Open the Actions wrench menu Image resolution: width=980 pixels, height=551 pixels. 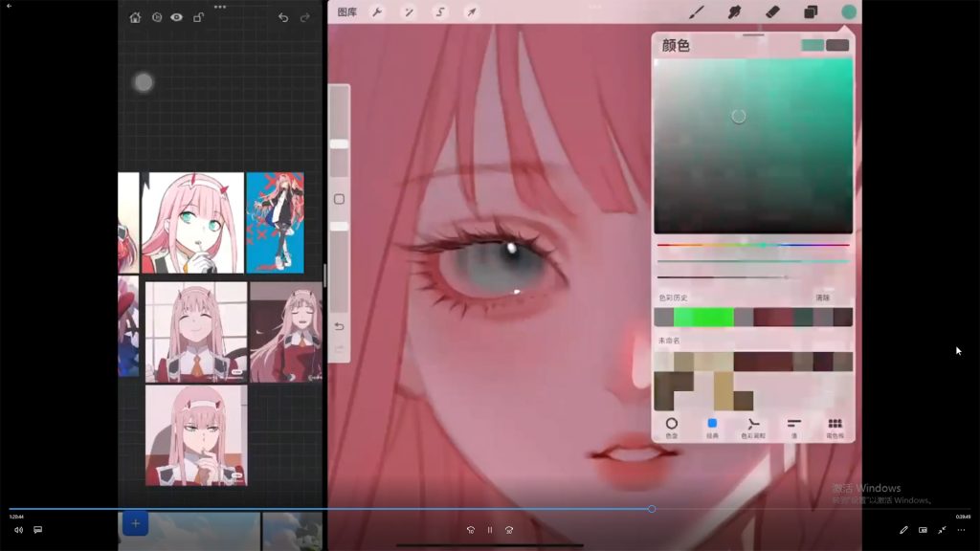(377, 12)
